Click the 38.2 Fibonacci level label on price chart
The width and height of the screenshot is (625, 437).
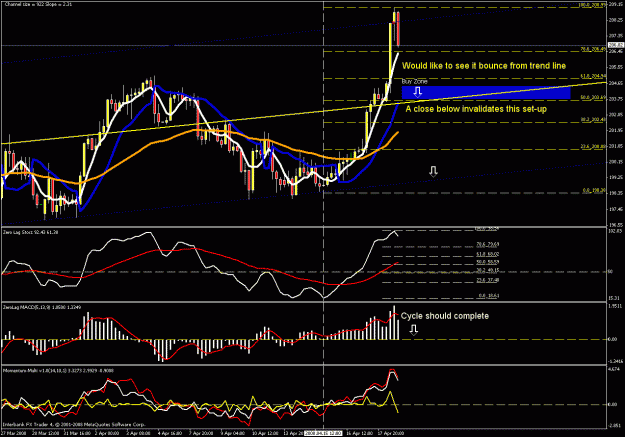[x=593, y=119]
